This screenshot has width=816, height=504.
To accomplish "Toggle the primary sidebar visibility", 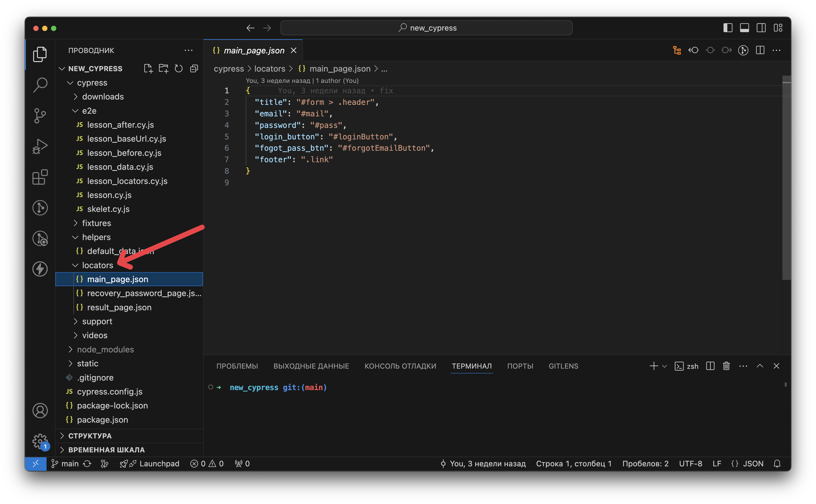I will tap(728, 28).
